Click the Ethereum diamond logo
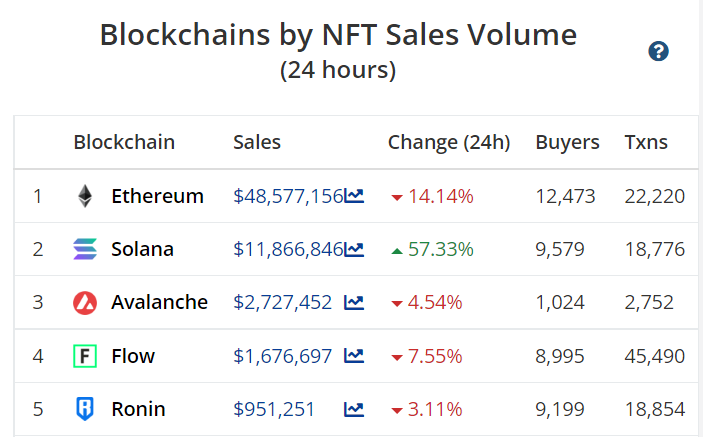703x437 pixels. click(85, 196)
